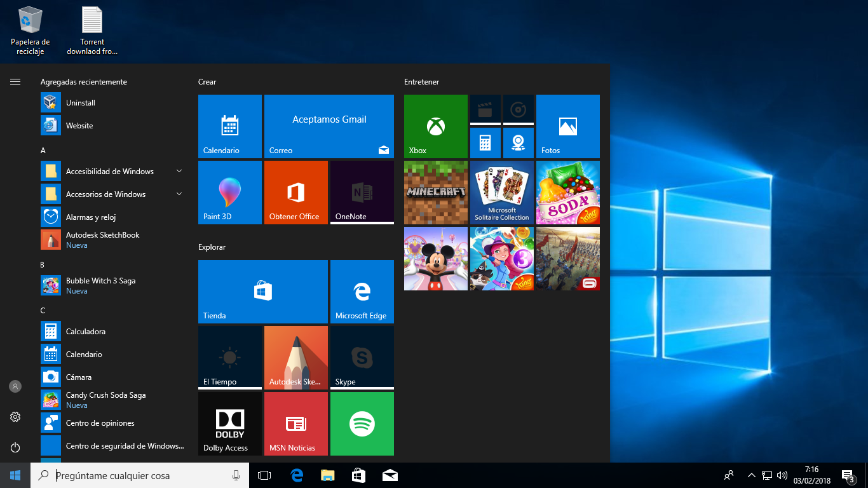The image size is (868, 488).
Task: Open the Fotos tile
Action: (568, 126)
